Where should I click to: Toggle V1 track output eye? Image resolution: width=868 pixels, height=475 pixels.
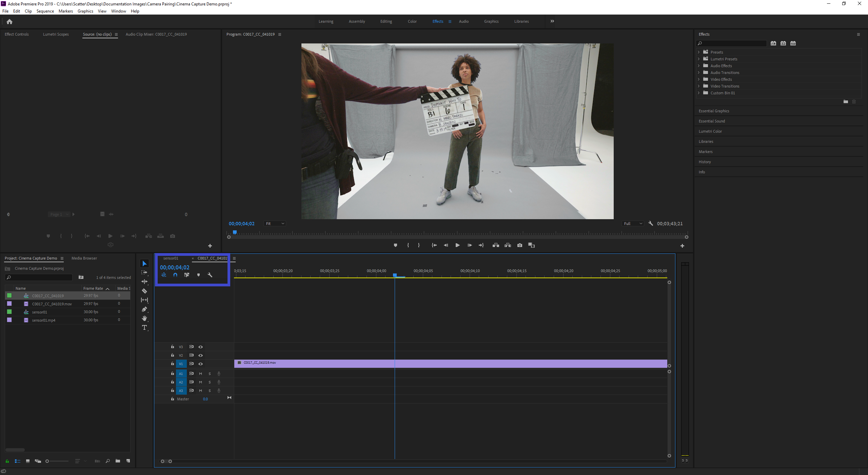(x=201, y=364)
